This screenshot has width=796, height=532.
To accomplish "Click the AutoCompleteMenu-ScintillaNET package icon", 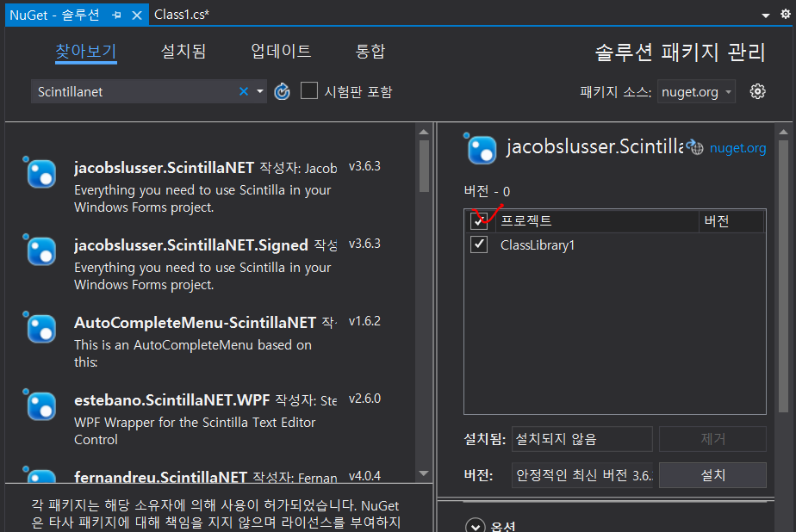I will 41,329.
